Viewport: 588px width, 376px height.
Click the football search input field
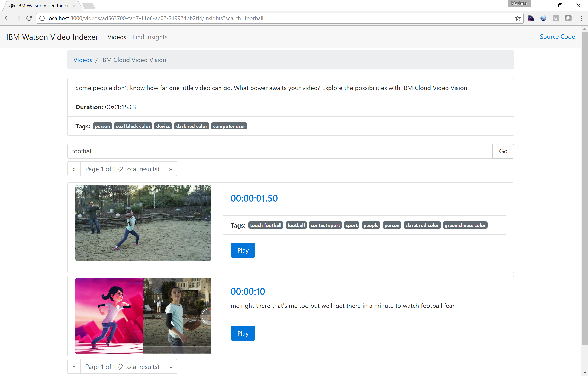click(x=279, y=151)
